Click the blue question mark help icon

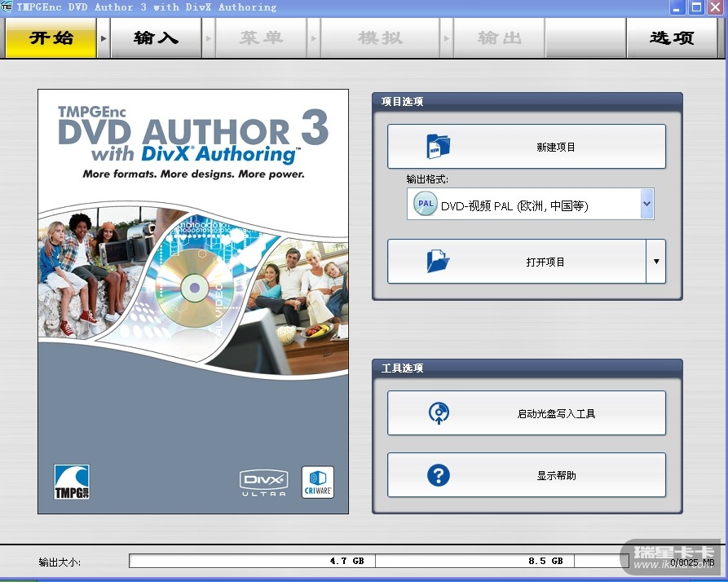[439, 475]
